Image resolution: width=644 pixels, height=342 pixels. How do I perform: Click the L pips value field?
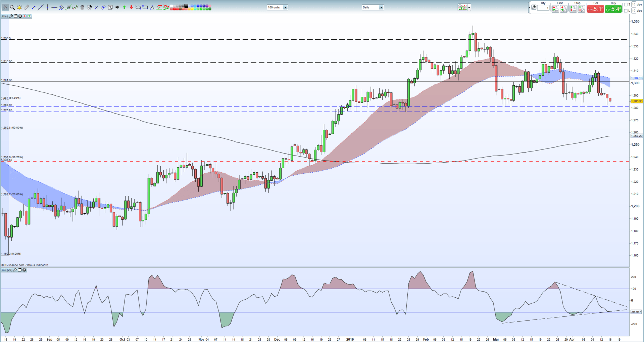pos(633,11)
